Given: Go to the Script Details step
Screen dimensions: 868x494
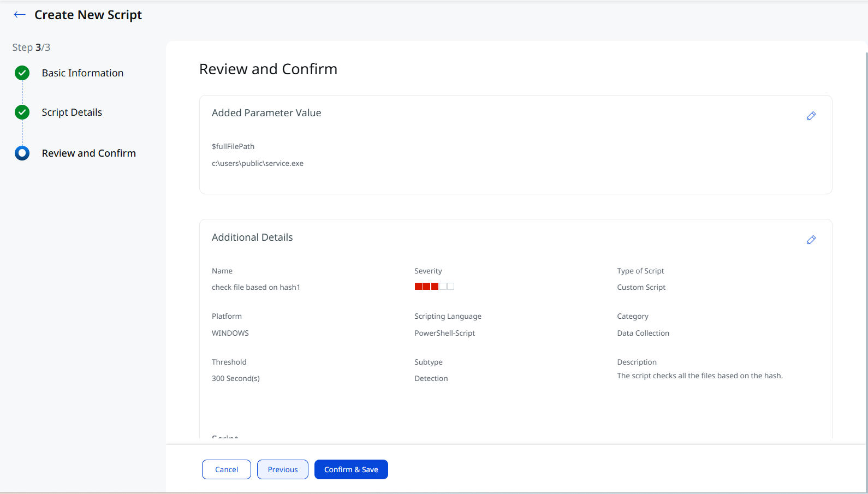Looking at the screenshot, I should coord(72,112).
